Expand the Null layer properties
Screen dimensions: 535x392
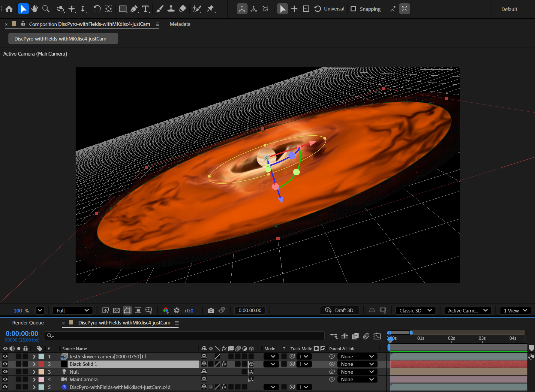point(34,372)
